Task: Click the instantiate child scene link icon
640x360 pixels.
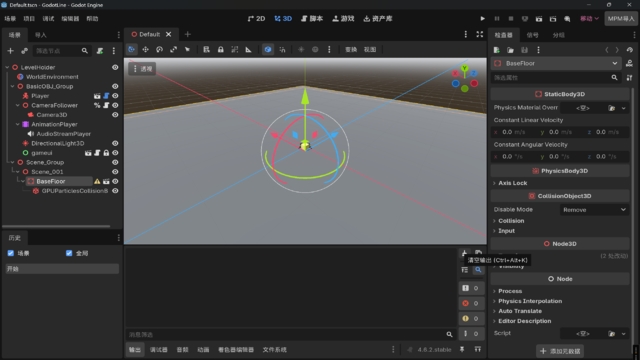Action: coord(24,51)
